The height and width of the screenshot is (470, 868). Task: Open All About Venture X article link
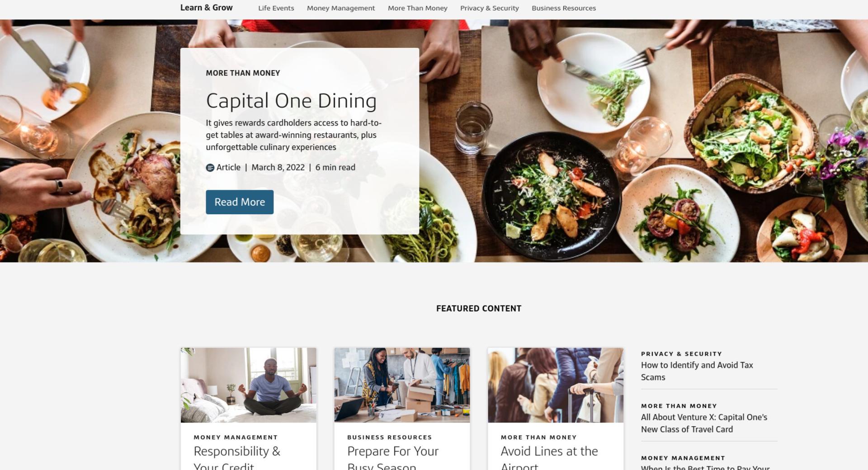pos(704,423)
